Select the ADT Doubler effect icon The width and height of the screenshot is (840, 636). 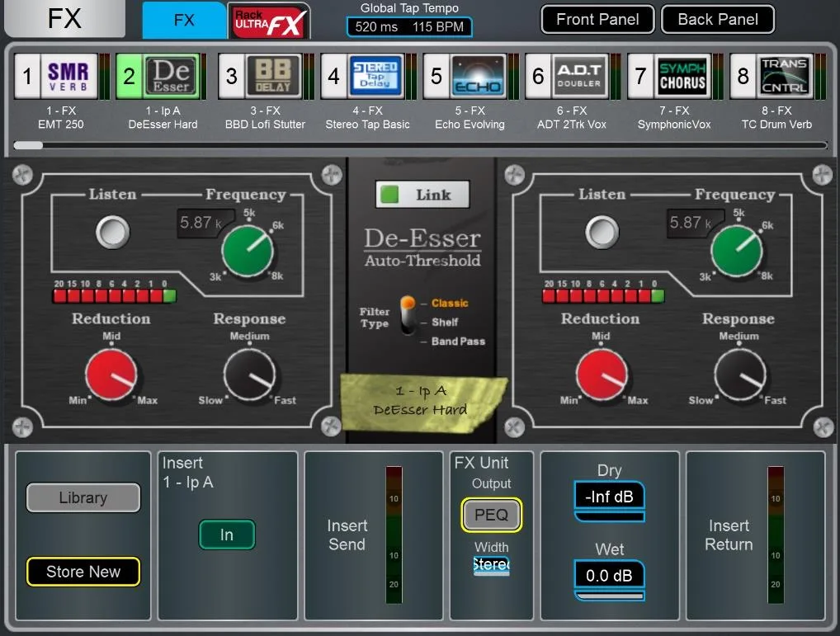coord(580,76)
